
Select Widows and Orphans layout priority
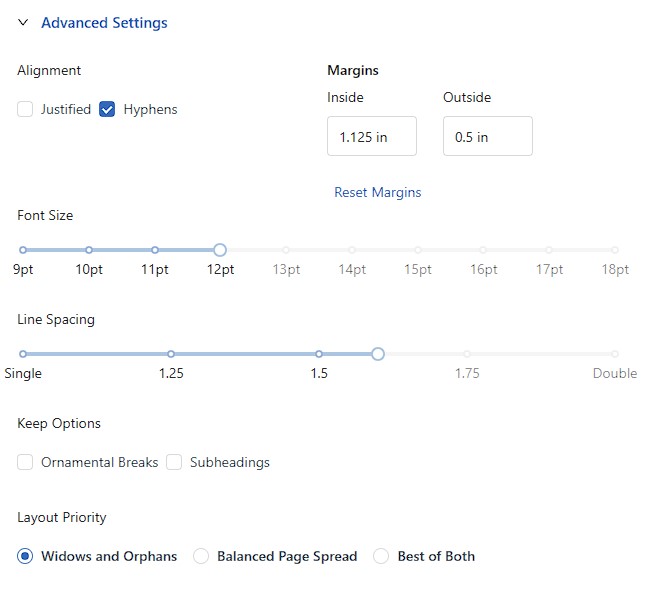[x=25, y=556]
